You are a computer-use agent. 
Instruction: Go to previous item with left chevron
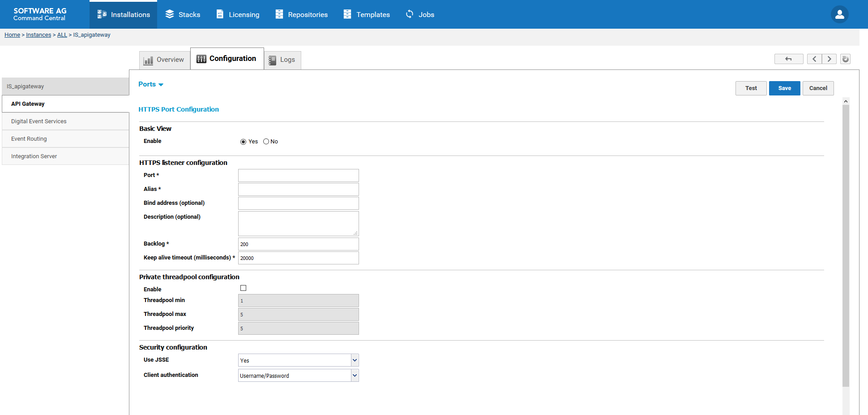click(814, 59)
